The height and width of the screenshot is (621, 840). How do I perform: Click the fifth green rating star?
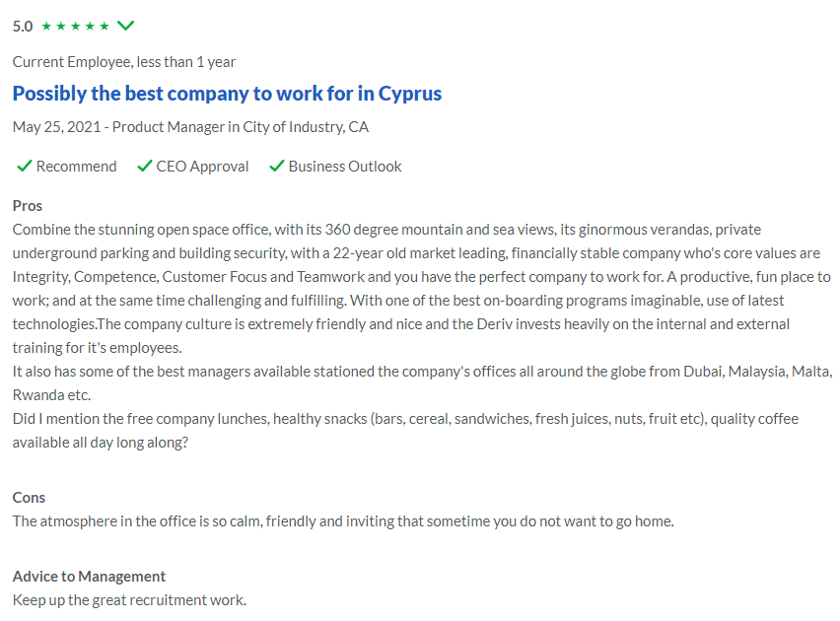[105, 26]
